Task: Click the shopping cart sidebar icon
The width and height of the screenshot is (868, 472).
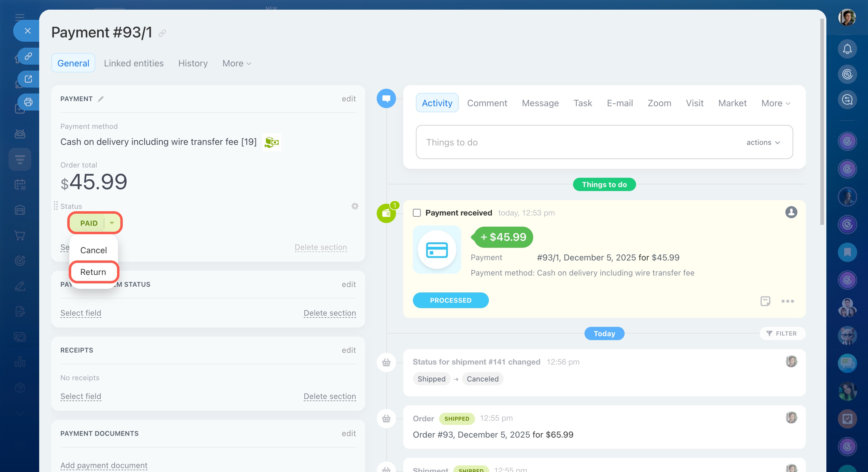Action: (20, 235)
